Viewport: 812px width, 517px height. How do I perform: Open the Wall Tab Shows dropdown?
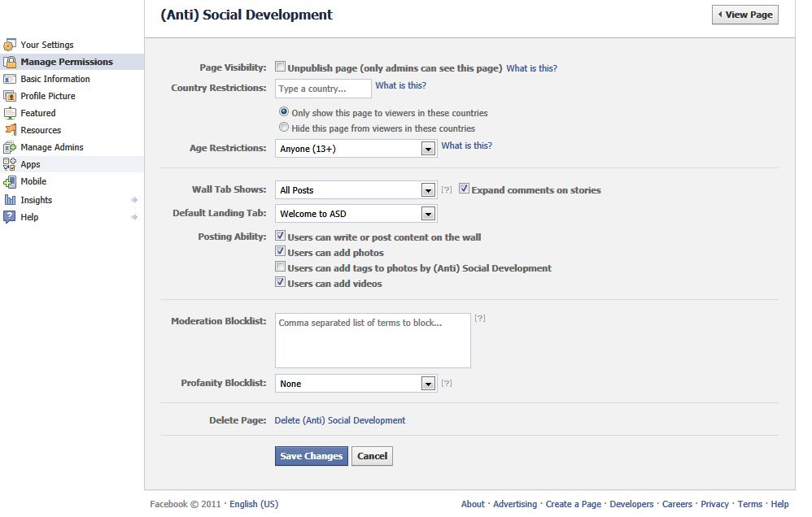356,190
